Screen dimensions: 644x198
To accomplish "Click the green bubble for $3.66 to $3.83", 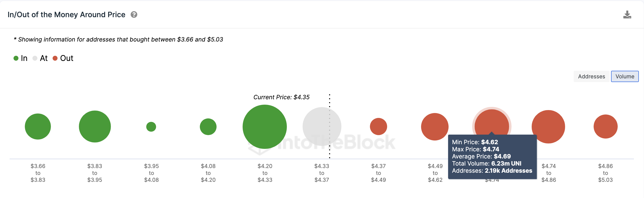I will tap(38, 127).
